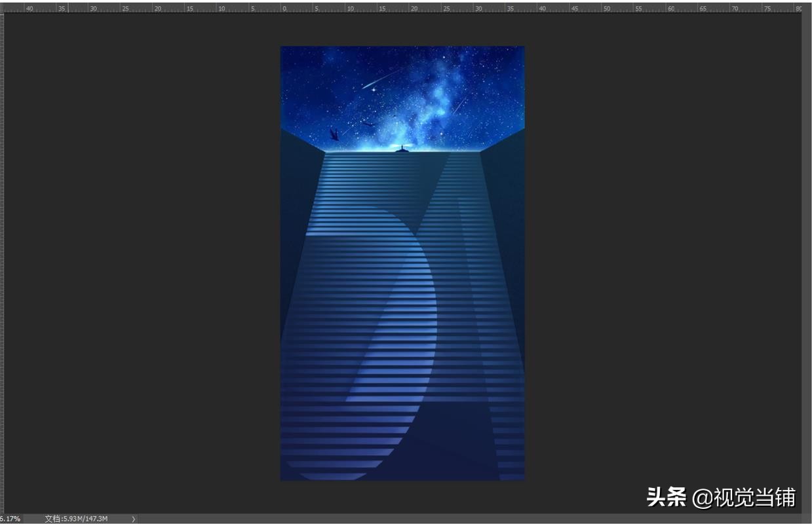Click the small boat silhouette on horizon
Screen dimensions: 812x524
pos(402,149)
